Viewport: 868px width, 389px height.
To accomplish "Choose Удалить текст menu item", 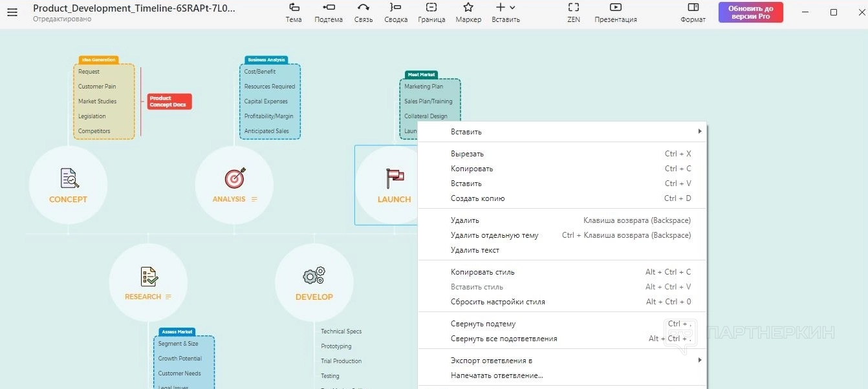I will tap(563, 250).
